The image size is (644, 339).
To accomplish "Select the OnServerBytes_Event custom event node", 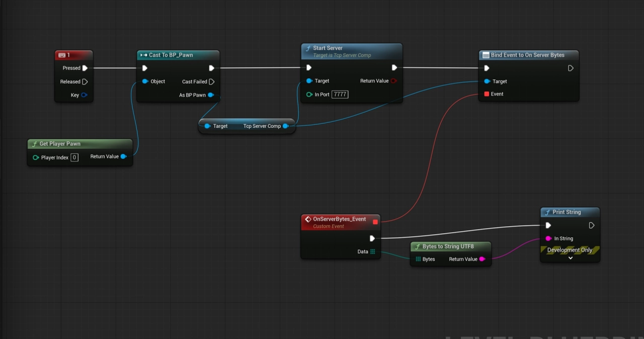I will 341,222.
